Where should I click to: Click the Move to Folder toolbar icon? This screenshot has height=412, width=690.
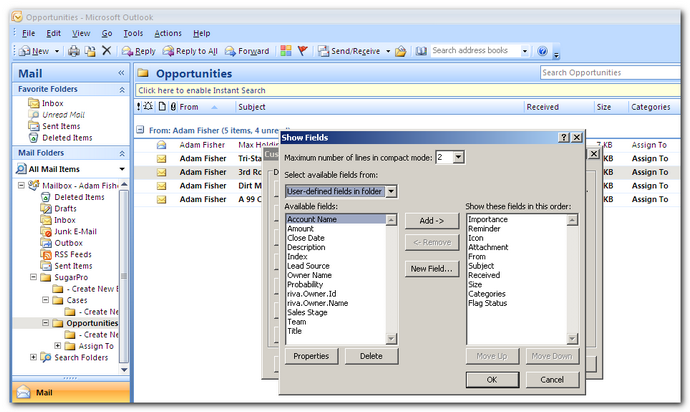[90, 51]
